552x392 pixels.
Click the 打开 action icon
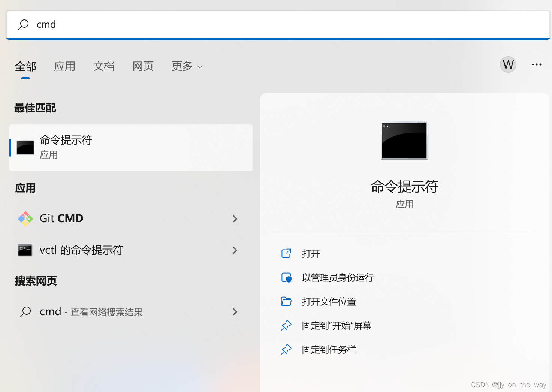coord(286,253)
